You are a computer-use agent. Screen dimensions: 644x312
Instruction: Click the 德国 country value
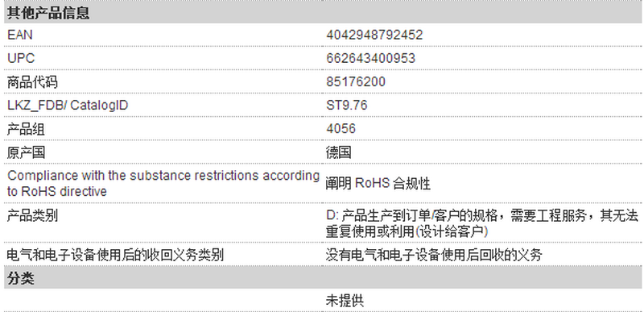[339, 152]
